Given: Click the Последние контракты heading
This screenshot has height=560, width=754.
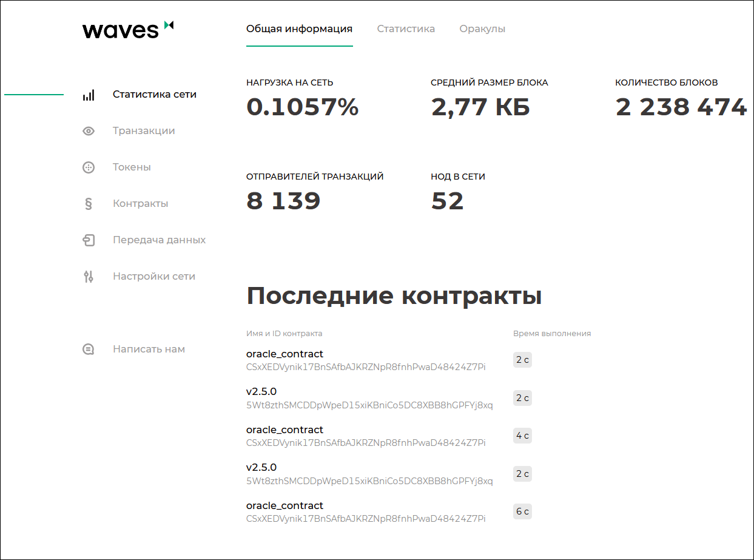Looking at the screenshot, I should pos(395,296).
